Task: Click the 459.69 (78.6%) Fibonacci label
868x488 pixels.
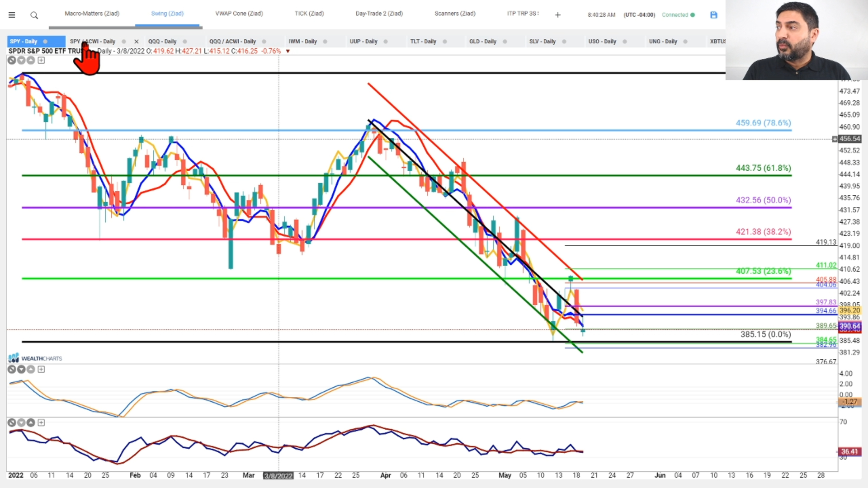Action: tap(764, 123)
